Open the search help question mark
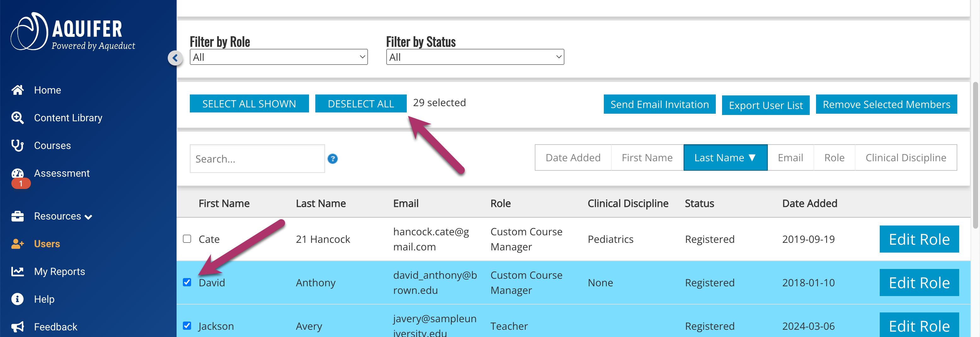Image resolution: width=980 pixels, height=337 pixels. (332, 159)
